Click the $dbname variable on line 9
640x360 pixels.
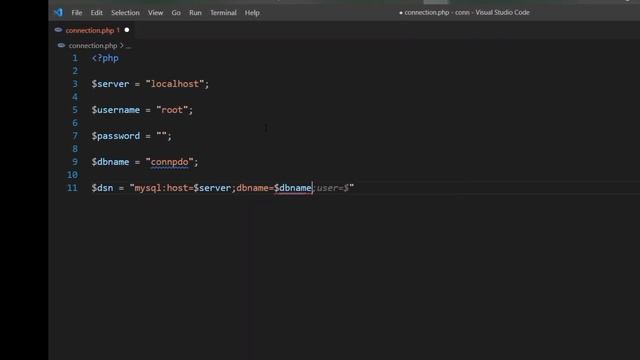click(110, 162)
